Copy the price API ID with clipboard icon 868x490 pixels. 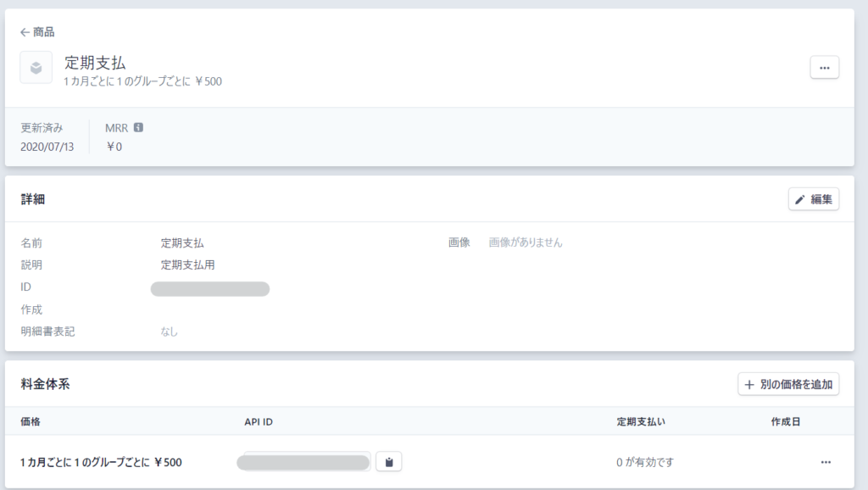[x=388, y=462]
